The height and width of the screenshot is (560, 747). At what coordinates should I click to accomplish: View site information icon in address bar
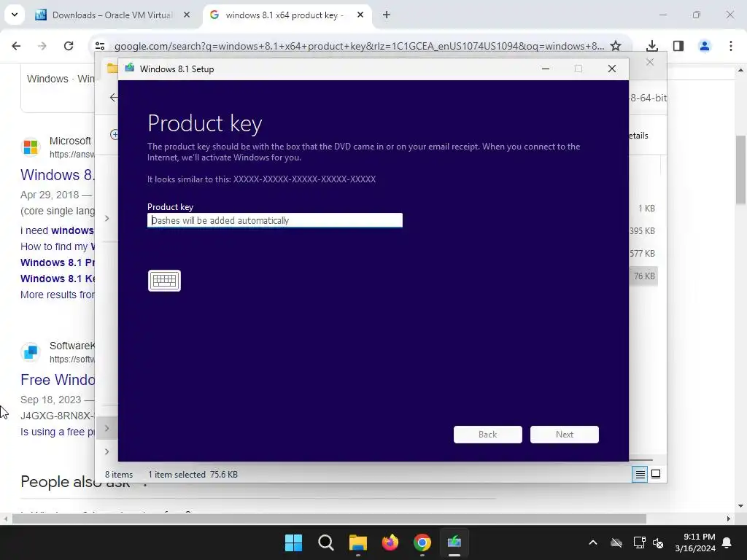[100, 46]
